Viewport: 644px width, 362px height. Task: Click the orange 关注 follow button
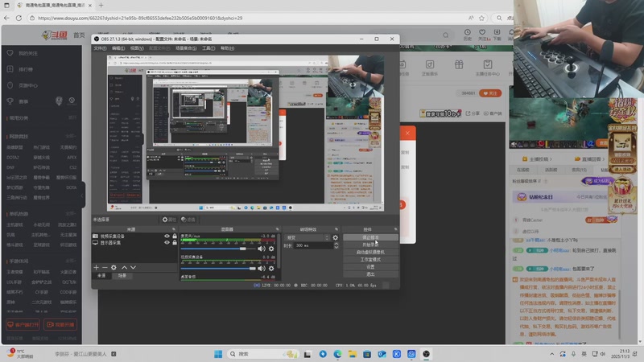click(x=490, y=93)
